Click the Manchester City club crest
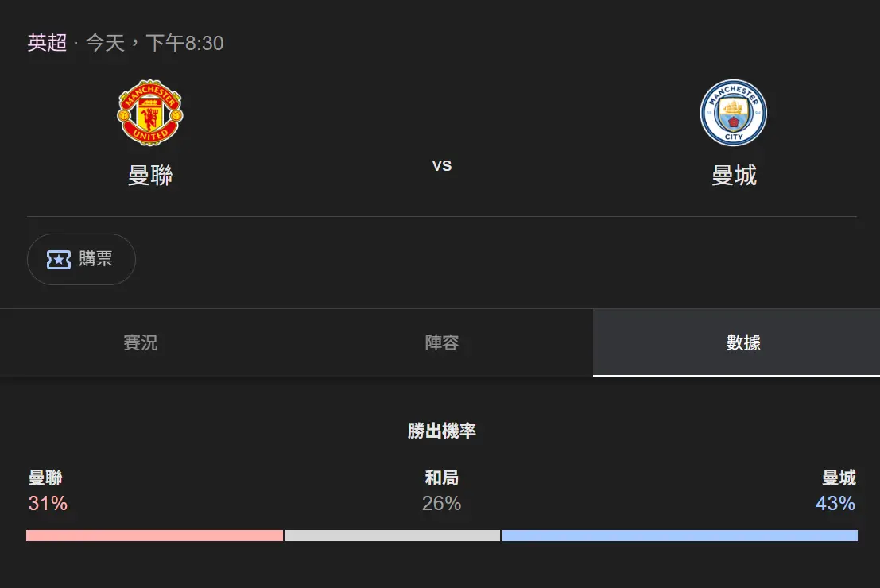 733,113
